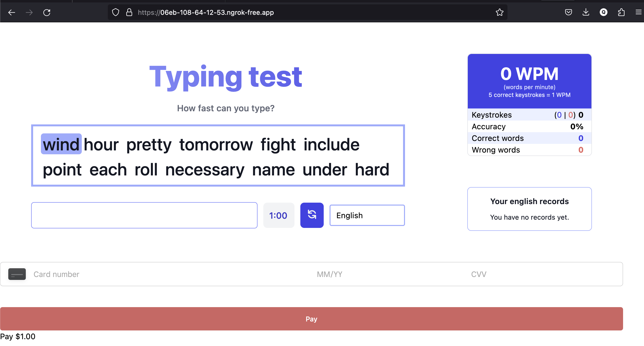Open the downloads arrow icon
The width and height of the screenshot is (644, 346).
coord(586,12)
